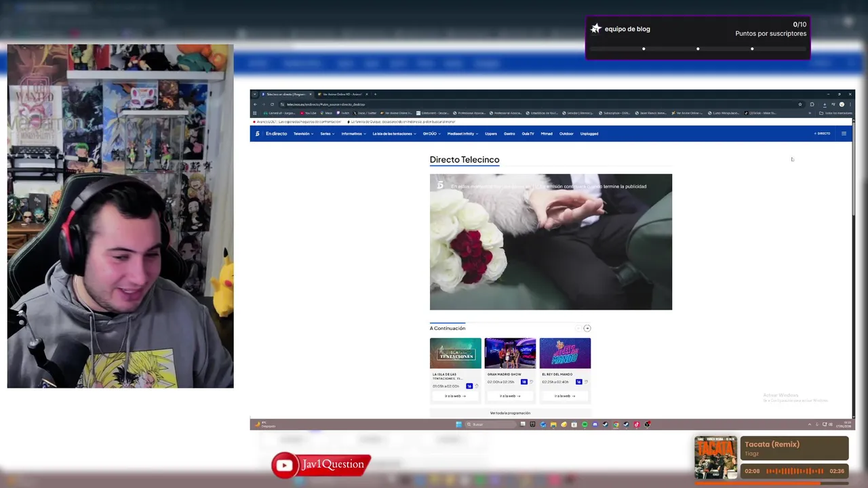868x488 pixels.
Task: Click the YouTube icon on Jav1Question badge
Action: click(x=285, y=465)
